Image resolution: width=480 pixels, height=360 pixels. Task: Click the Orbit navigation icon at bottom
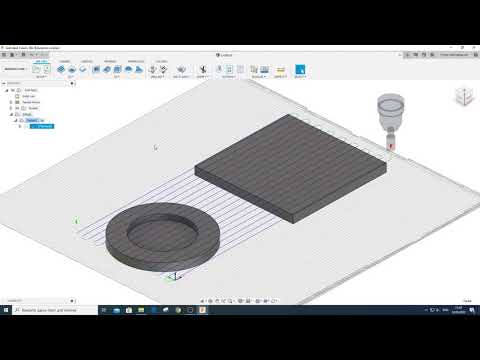(203, 301)
